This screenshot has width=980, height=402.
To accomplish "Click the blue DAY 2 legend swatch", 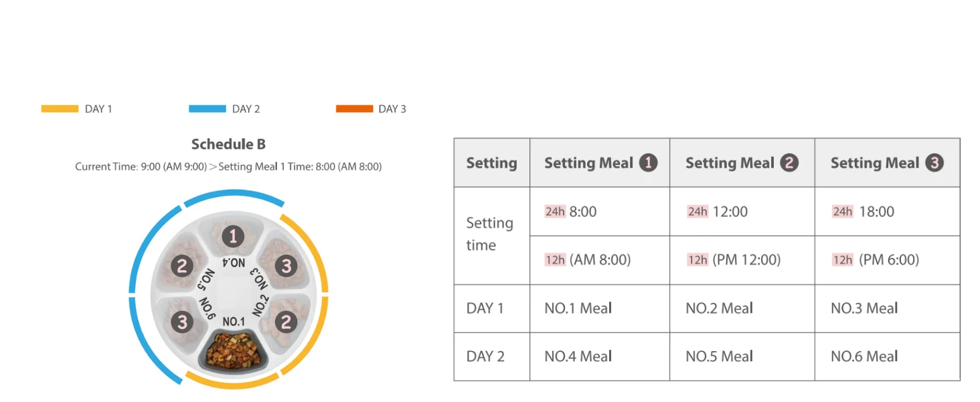I will 208,109.
